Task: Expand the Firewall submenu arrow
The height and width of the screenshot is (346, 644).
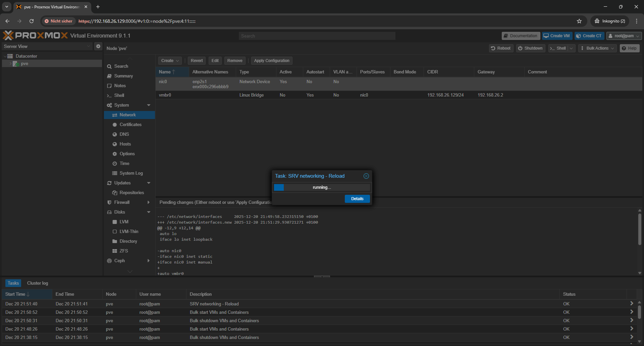Action: (149, 202)
